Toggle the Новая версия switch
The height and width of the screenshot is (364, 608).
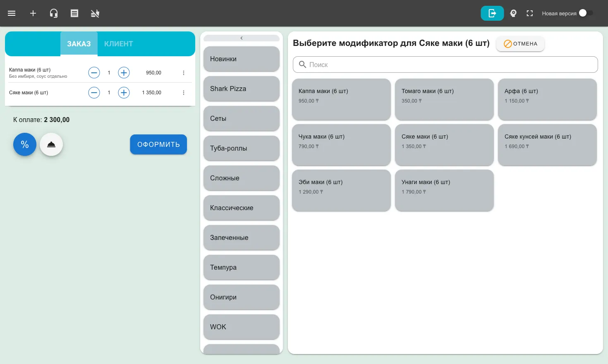click(x=586, y=13)
